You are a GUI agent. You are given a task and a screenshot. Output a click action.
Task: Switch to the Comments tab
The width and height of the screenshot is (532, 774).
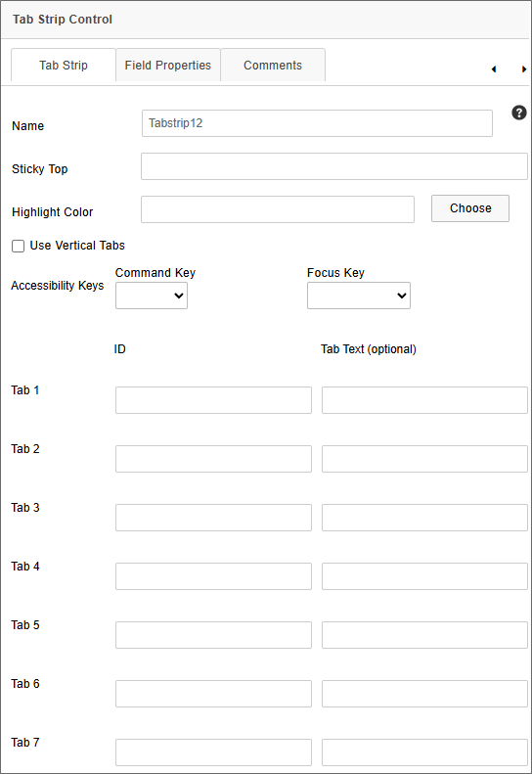coord(273,66)
